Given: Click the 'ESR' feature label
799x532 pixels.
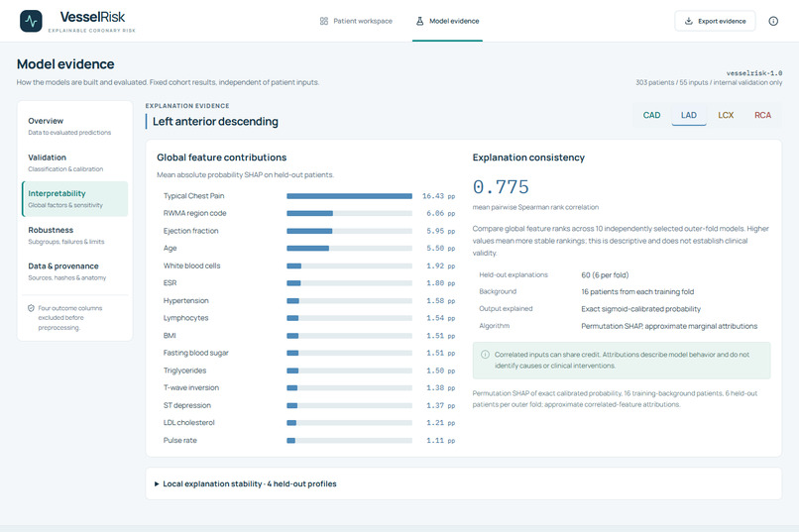Looking at the screenshot, I should 170,283.
